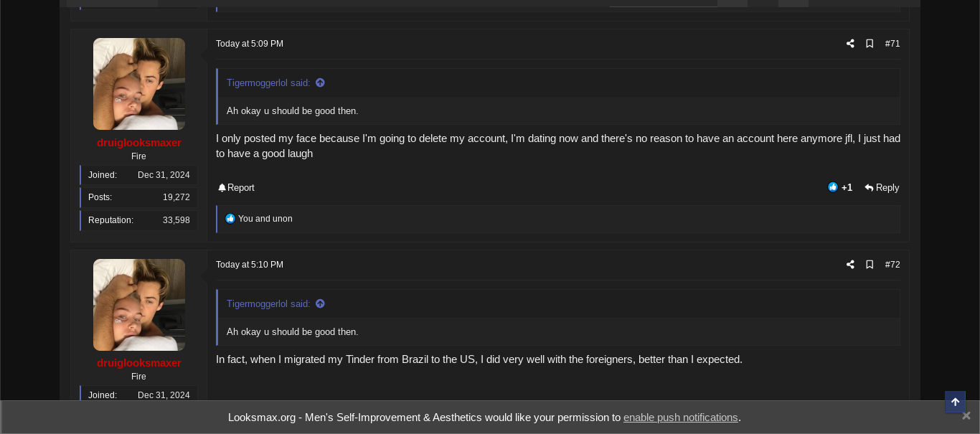Click share icon on post #71
The width and height of the screenshot is (980, 434).
[x=850, y=44]
